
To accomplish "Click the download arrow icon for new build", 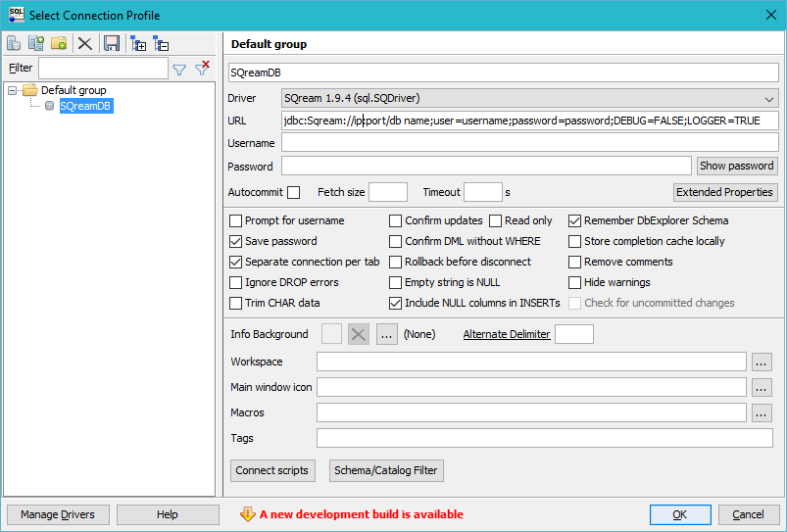I will 247,514.
